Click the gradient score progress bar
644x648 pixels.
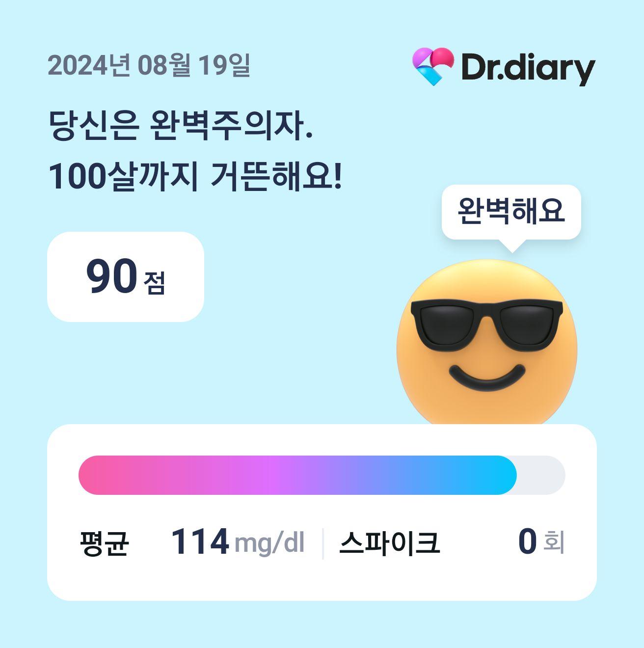(x=322, y=475)
